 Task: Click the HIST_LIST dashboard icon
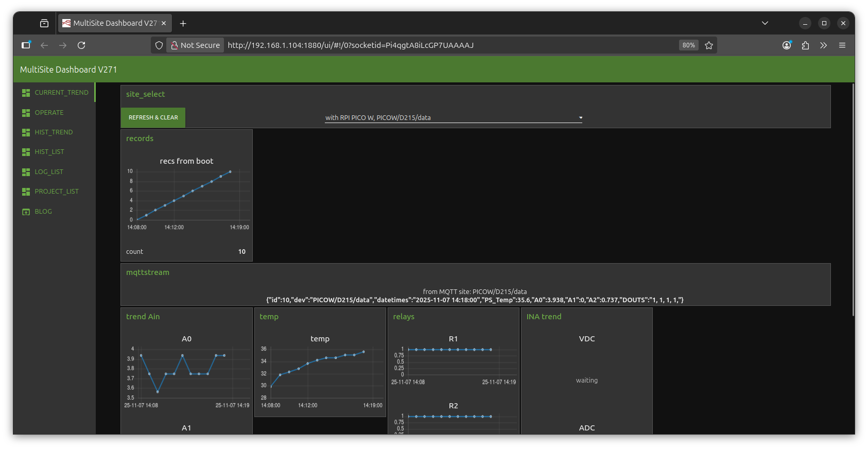[x=26, y=152]
